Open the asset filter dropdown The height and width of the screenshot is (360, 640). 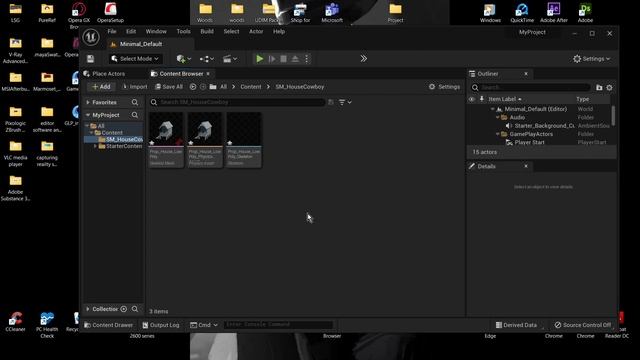pos(345,102)
